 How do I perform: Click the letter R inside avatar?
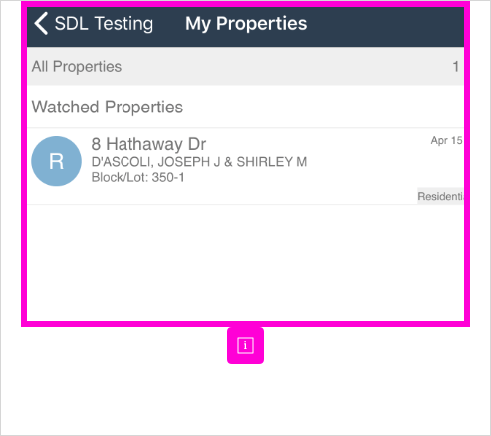pyautogui.click(x=56, y=161)
